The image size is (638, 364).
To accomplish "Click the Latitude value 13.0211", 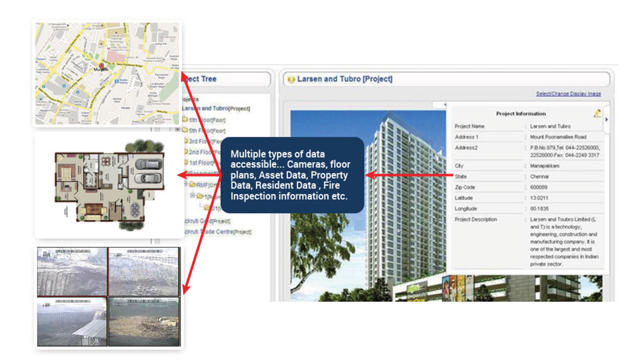I will coord(539,198).
